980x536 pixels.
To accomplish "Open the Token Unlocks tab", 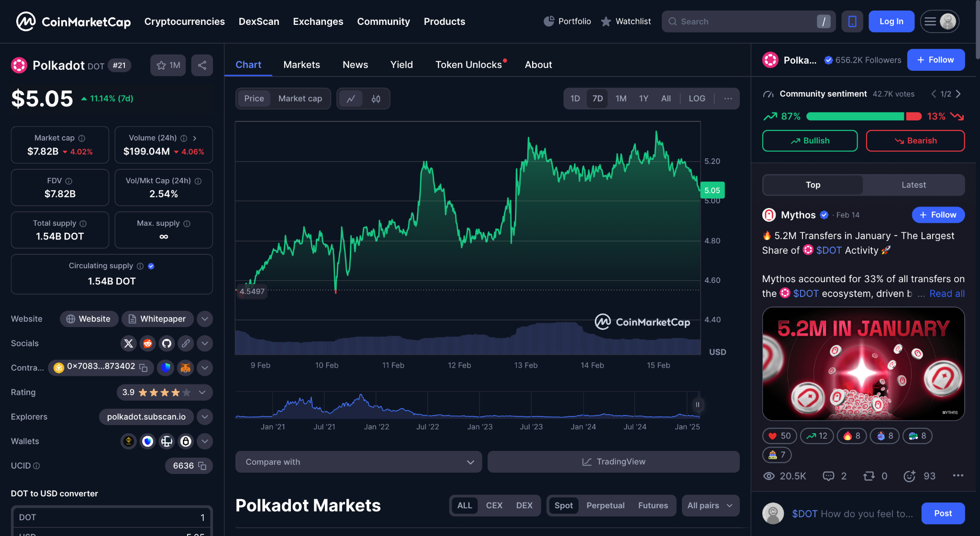I will [x=469, y=65].
